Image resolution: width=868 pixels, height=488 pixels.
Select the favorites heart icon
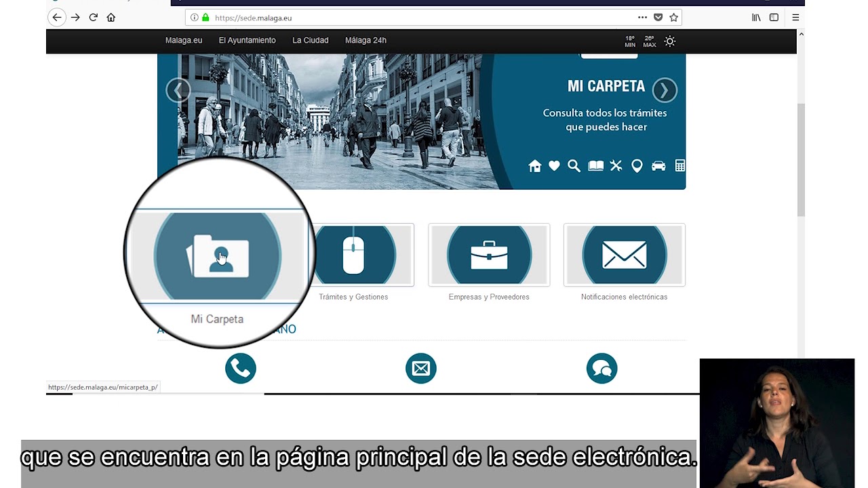pos(554,165)
